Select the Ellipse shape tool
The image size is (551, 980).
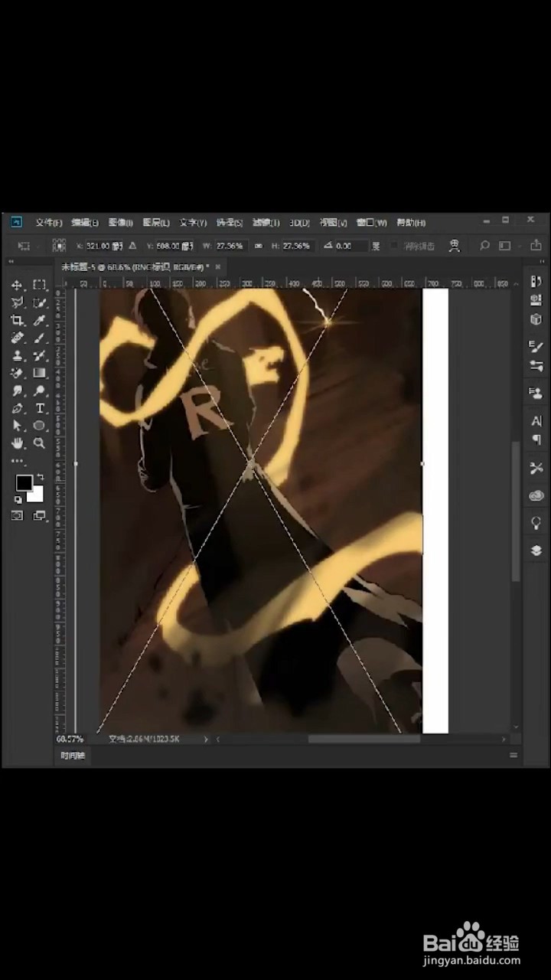pyautogui.click(x=39, y=425)
